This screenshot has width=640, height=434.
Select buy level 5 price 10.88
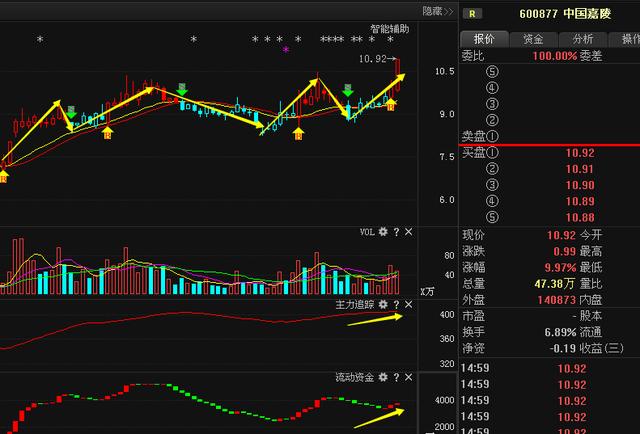coord(578,218)
